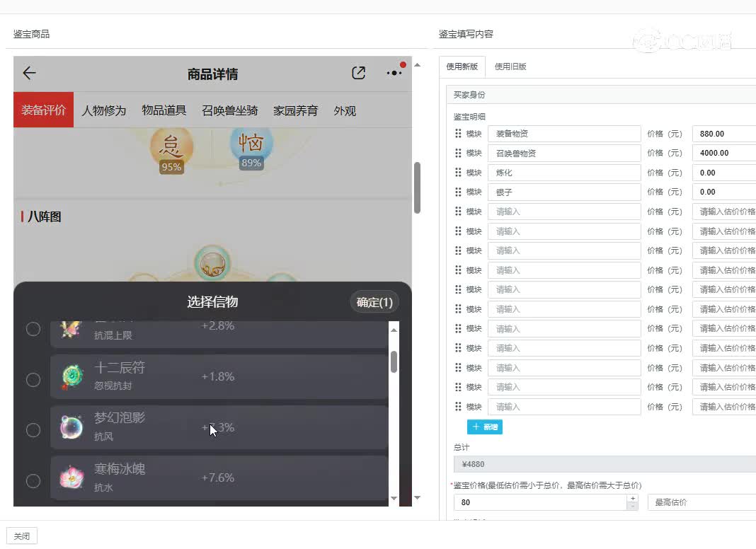Select radio button for 十二辰符

coord(33,380)
